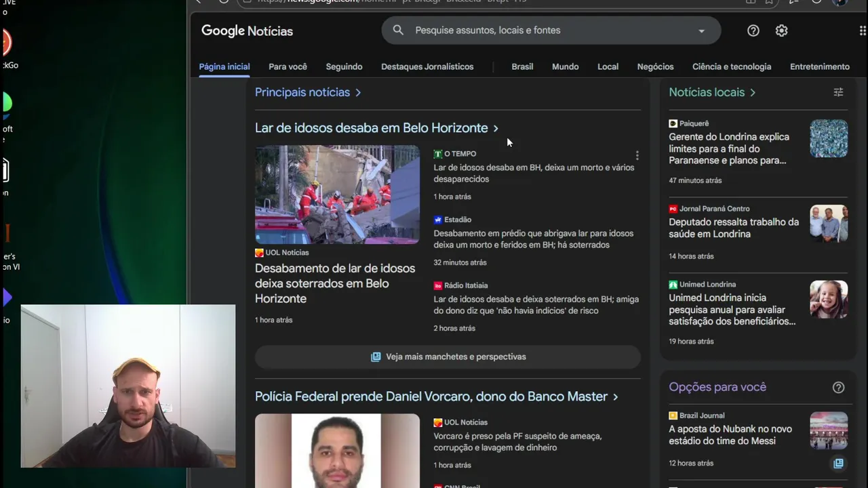Open the settings gear in Google Notícias

click(x=781, y=30)
